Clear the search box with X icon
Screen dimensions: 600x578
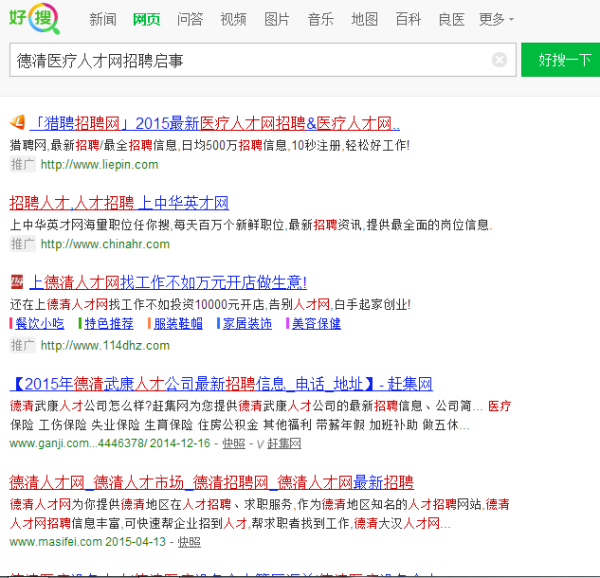click(x=499, y=60)
